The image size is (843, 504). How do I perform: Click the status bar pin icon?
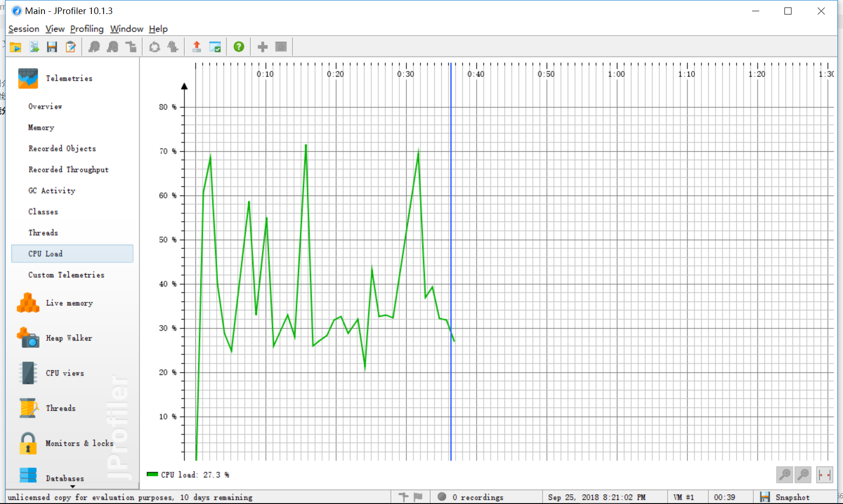403,497
